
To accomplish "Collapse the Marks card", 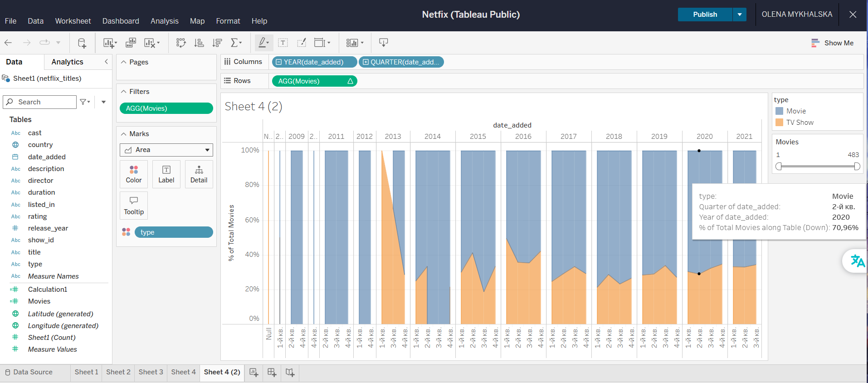I will 123,134.
